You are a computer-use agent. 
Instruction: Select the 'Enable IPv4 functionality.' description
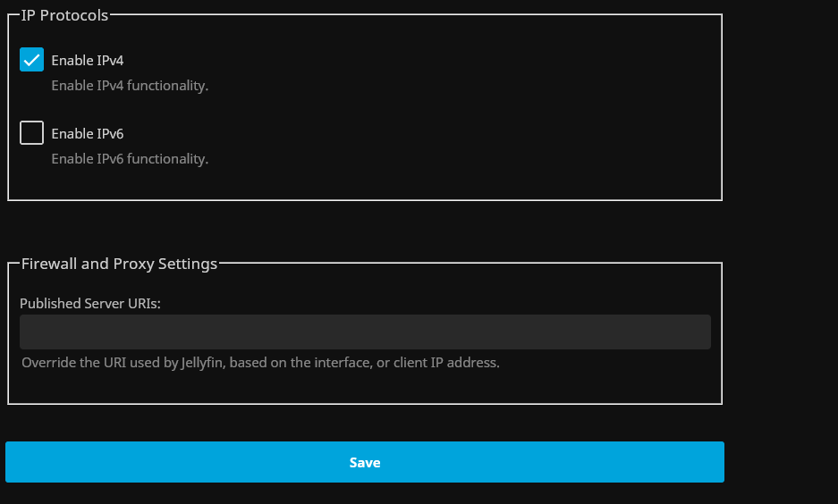(x=130, y=86)
